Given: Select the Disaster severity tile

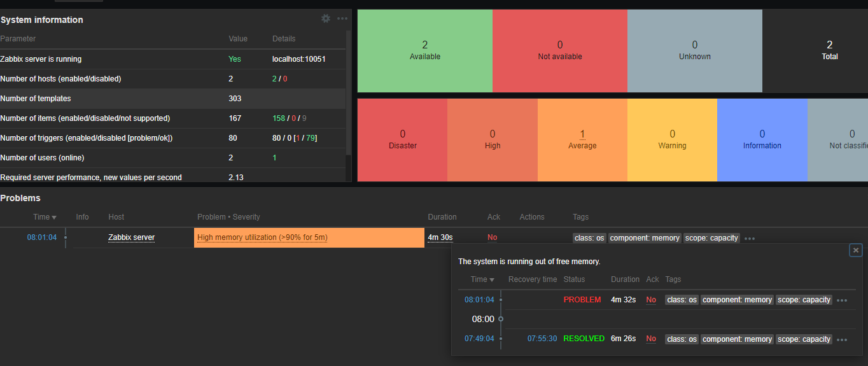Looking at the screenshot, I should coord(402,140).
